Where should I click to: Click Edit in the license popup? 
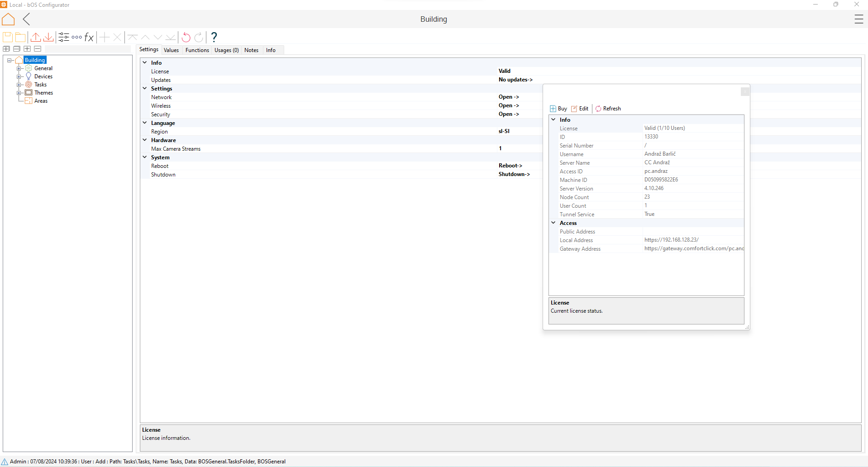pyautogui.click(x=580, y=109)
